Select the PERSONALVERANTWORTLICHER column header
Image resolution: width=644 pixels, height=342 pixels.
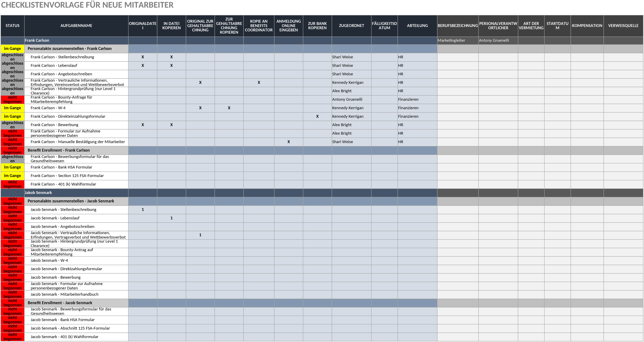[498, 26]
